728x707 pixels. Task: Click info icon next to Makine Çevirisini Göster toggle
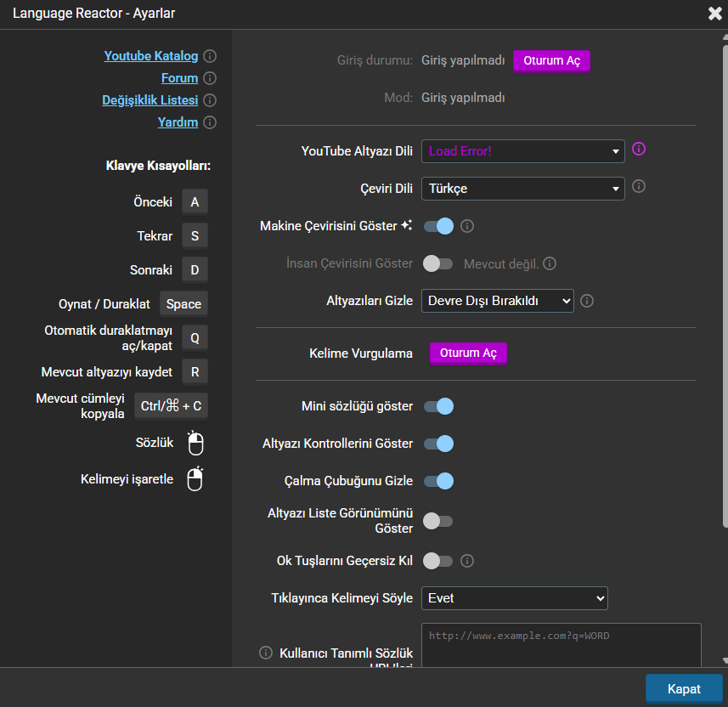point(466,226)
